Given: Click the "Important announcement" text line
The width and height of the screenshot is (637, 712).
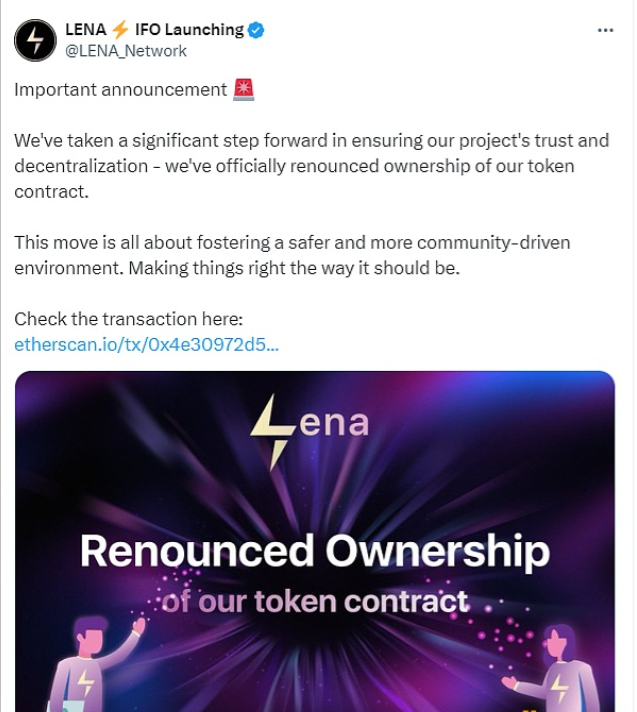Looking at the screenshot, I should [x=120, y=90].
